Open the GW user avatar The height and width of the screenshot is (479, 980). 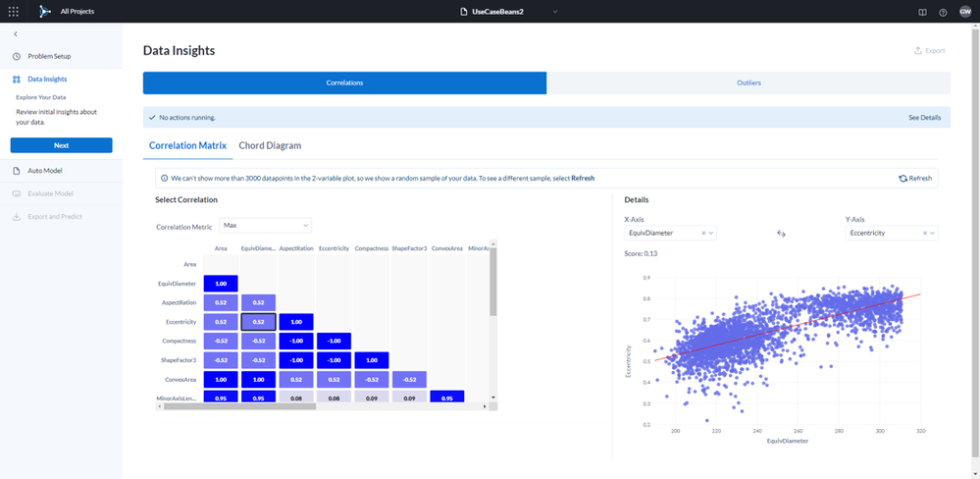(965, 11)
